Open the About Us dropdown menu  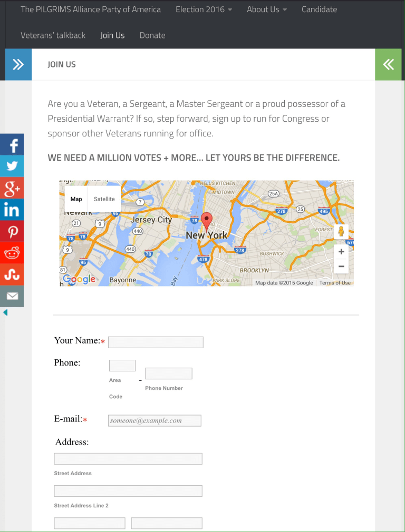(x=267, y=9)
